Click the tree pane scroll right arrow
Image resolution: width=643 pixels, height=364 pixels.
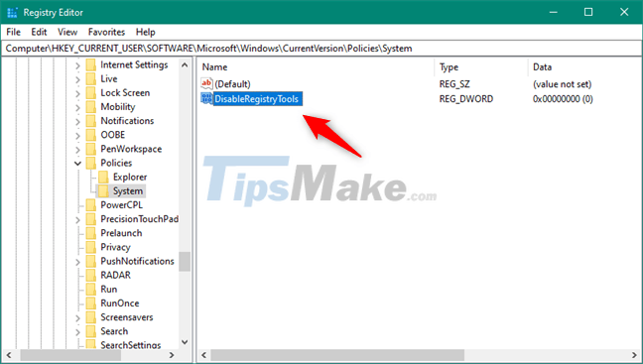pos(172,355)
